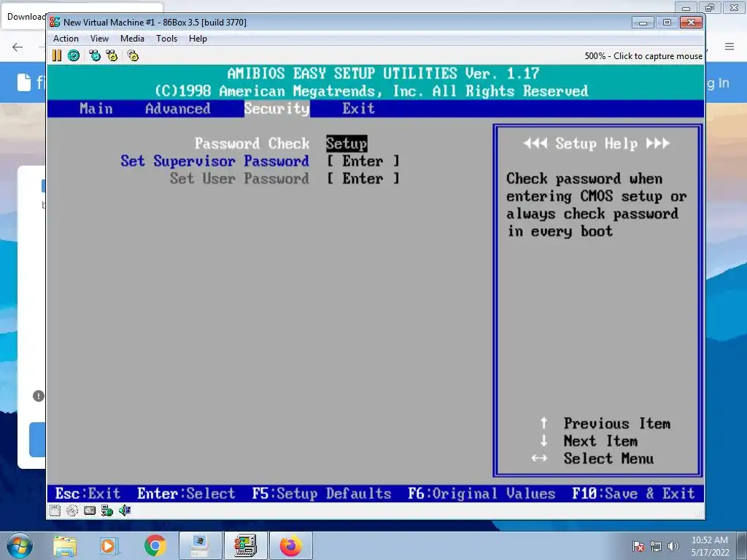
Task: Click the 'Next Item' help hint
Action: coord(600,441)
